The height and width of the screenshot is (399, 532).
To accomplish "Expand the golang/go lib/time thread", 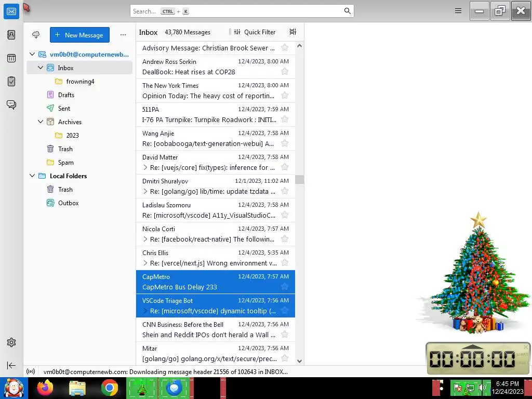I will click(145, 191).
